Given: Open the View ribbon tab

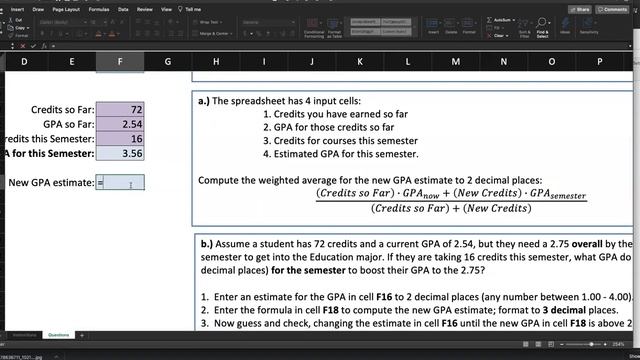Looking at the screenshot, I should click(166, 9).
